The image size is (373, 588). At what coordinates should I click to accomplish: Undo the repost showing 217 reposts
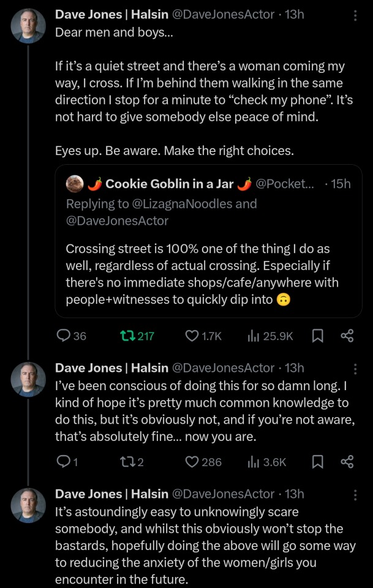(130, 336)
